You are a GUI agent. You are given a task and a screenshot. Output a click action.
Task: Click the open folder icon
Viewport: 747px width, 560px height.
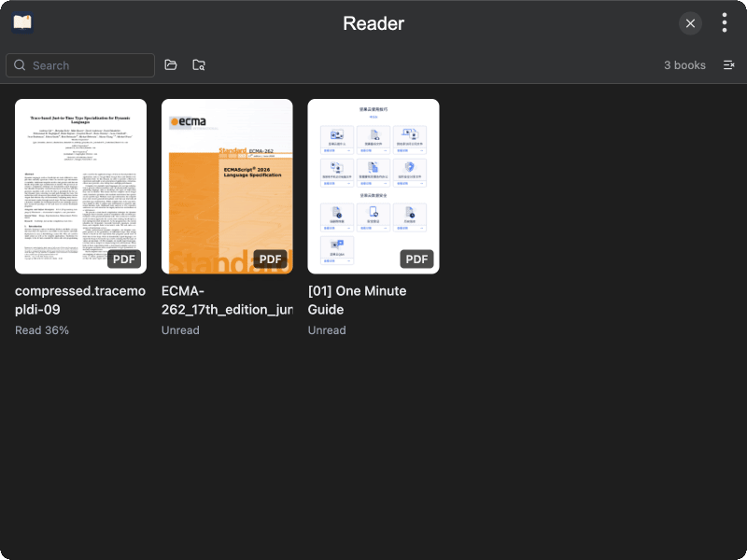tap(171, 64)
